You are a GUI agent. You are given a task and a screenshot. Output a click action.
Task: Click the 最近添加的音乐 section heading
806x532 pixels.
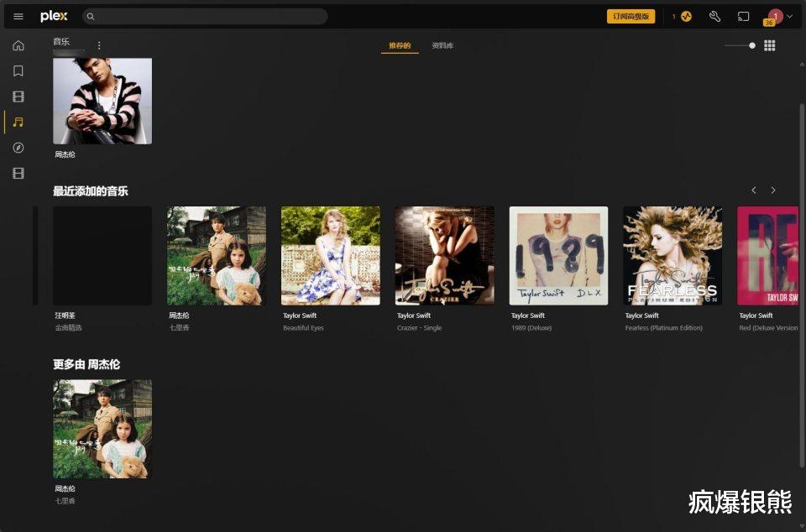pos(91,191)
